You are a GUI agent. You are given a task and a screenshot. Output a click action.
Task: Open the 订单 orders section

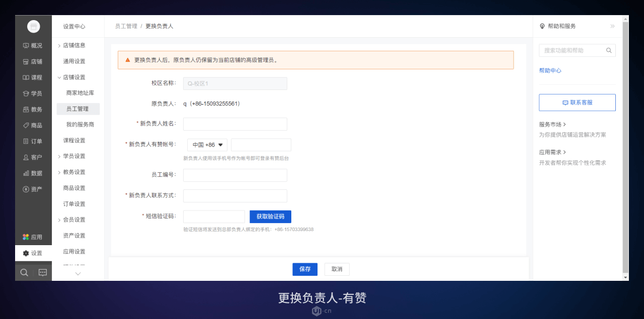(33, 142)
